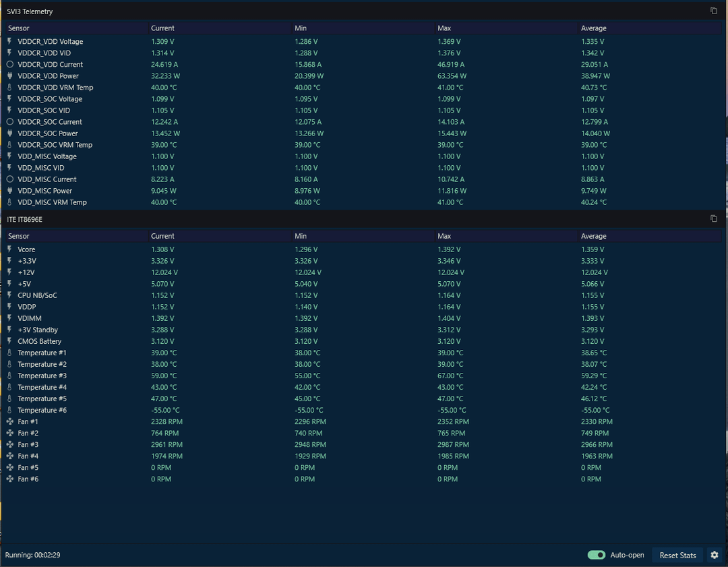This screenshot has height=567, width=728.
Task: Select the VDDCR_SOC Voltage sensor row
Action: [x=363, y=99]
